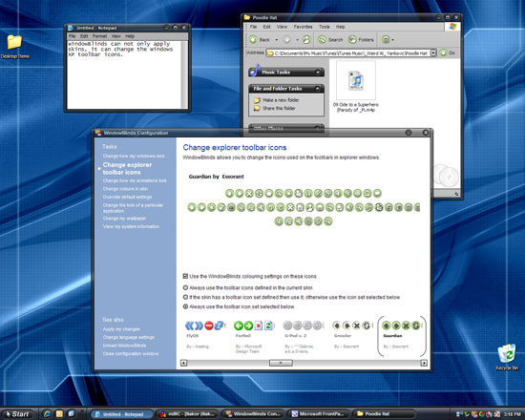The width and height of the screenshot is (525, 420).
Task: Click Unload WindowBlinds link
Action: click(x=124, y=346)
